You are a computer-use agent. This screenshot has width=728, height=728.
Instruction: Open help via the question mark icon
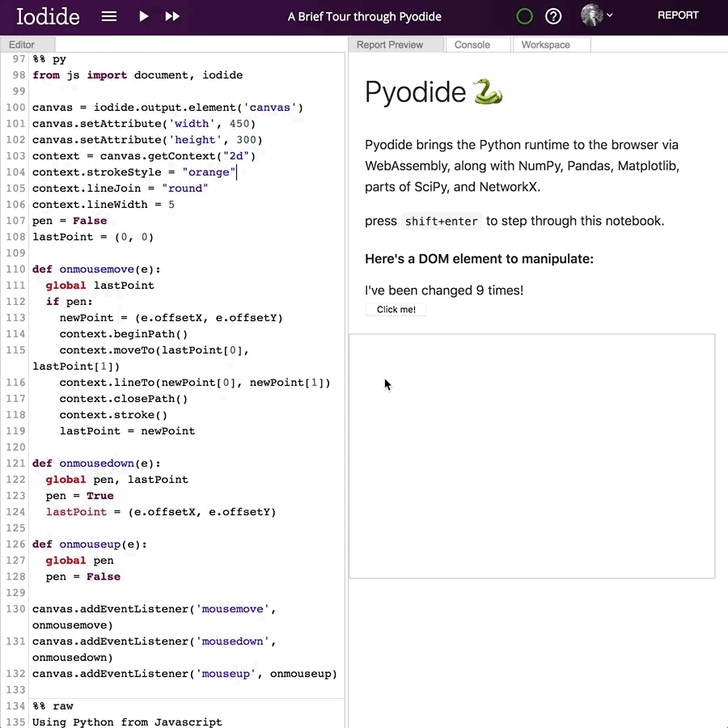coord(554,16)
